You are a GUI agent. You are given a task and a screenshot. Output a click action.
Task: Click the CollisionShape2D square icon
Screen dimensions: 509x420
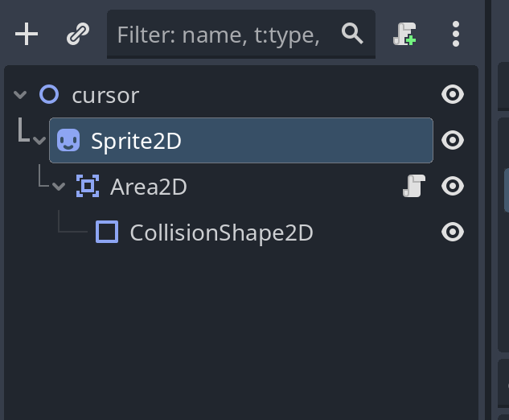[107, 232]
